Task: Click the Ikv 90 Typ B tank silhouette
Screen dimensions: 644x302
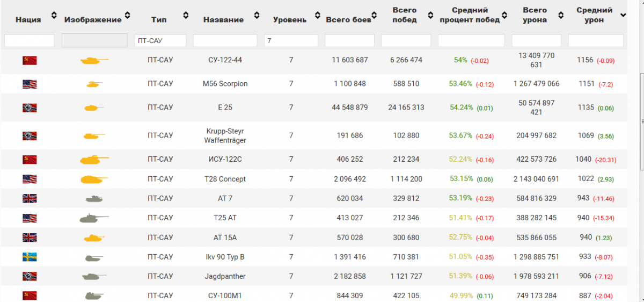Action: coord(94,257)
